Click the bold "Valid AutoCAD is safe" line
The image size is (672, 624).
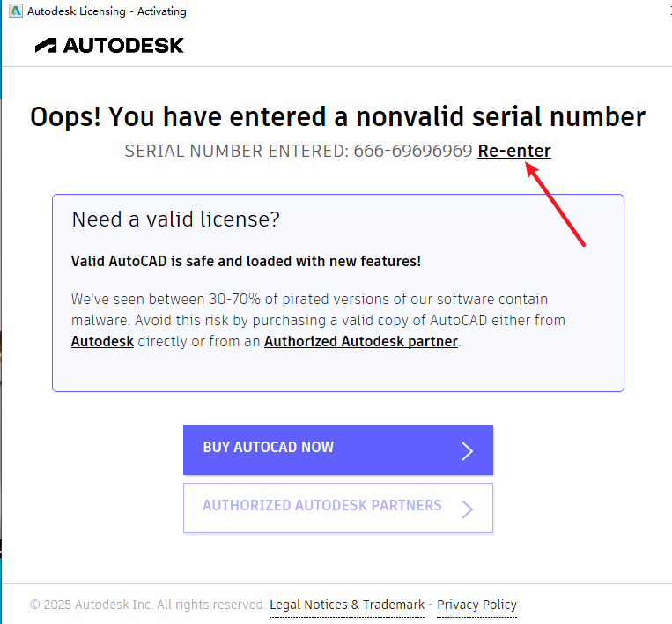pyautogui.click(x=246, y=261)
